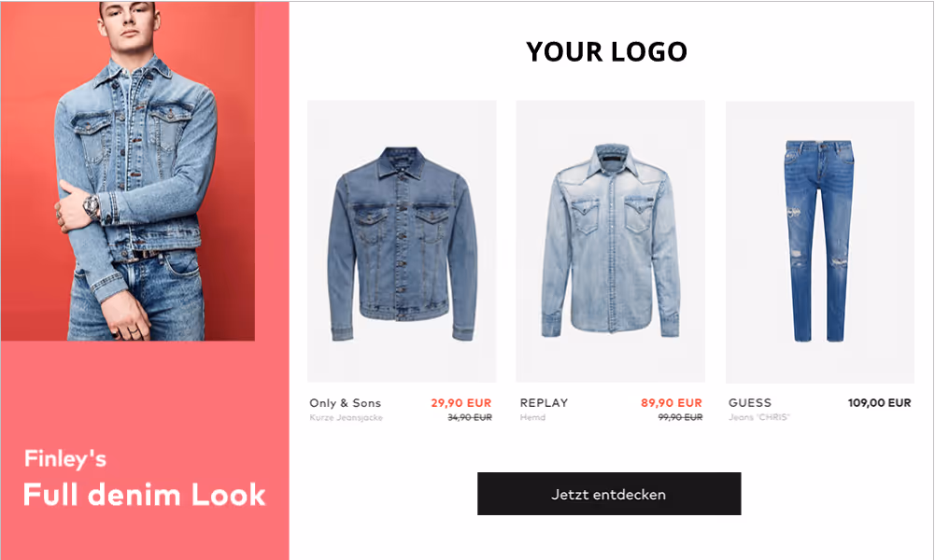Open the model photo in denim outfit

tap(128, 171)
